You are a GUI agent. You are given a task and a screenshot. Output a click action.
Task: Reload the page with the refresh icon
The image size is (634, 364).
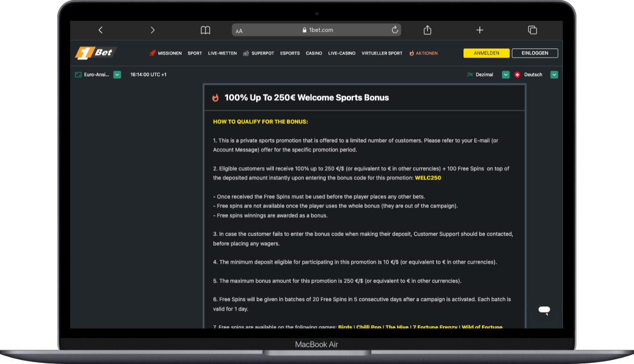pos(395,30)
